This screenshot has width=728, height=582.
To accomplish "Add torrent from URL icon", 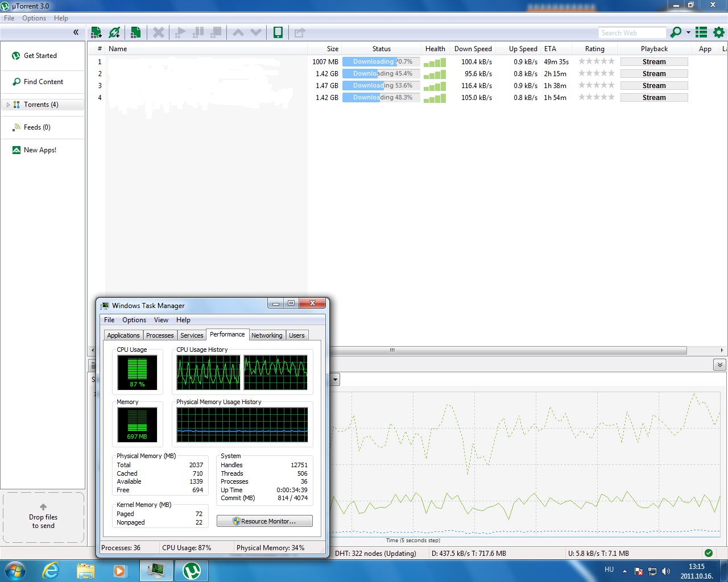I will [x=114, y=32].
